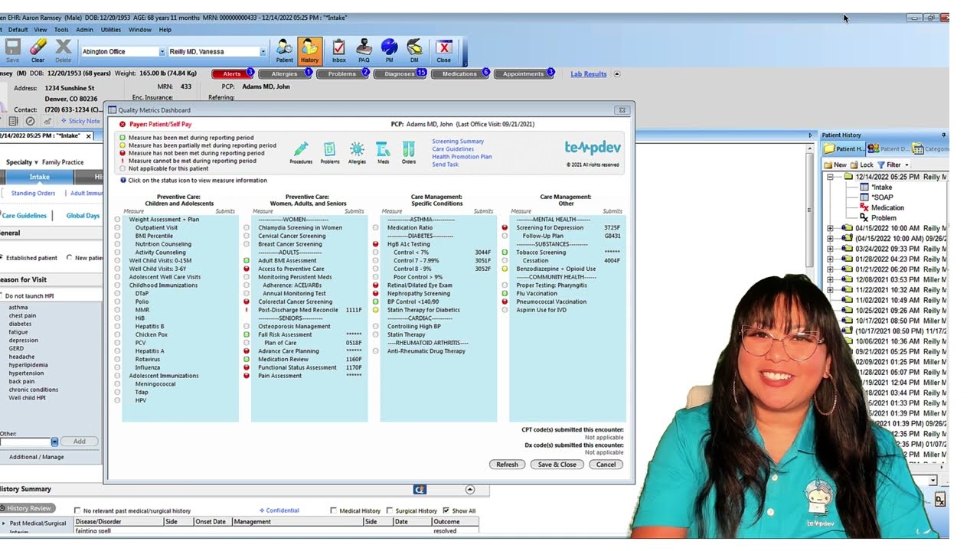Open the Admin menu
980x551 pixels.
coord(84,30)
